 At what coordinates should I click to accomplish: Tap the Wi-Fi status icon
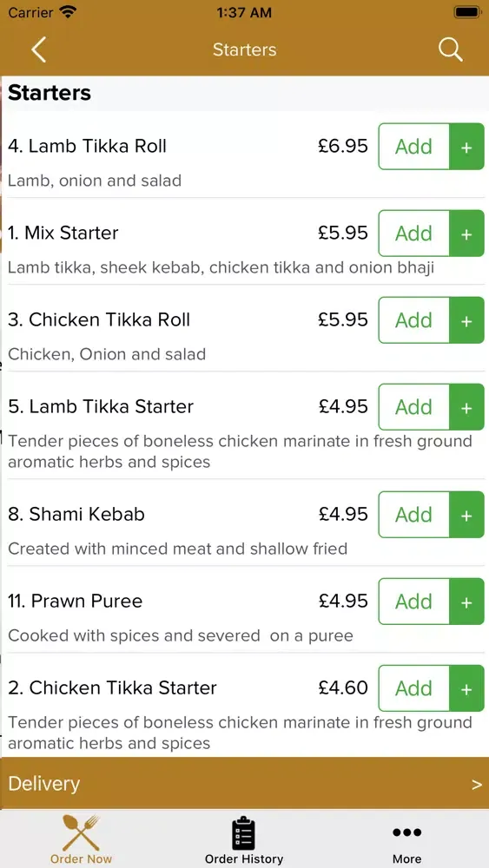[68, 12]
